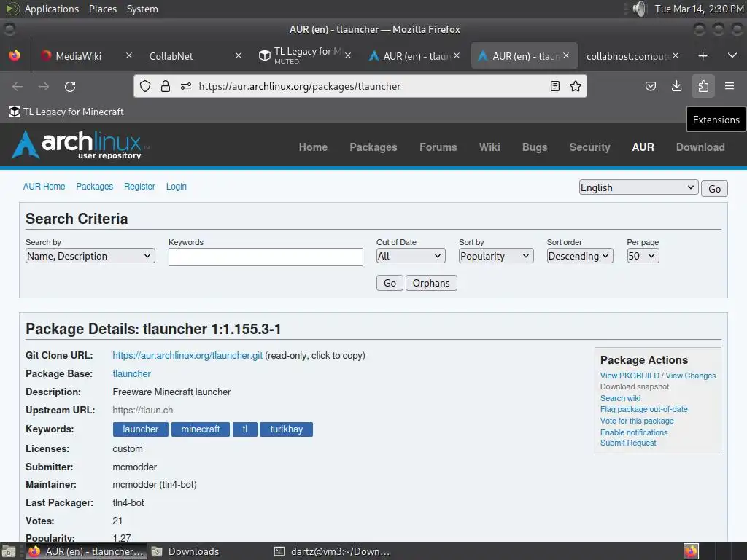Open the Search by dropdown

click(x=90, y=256)
